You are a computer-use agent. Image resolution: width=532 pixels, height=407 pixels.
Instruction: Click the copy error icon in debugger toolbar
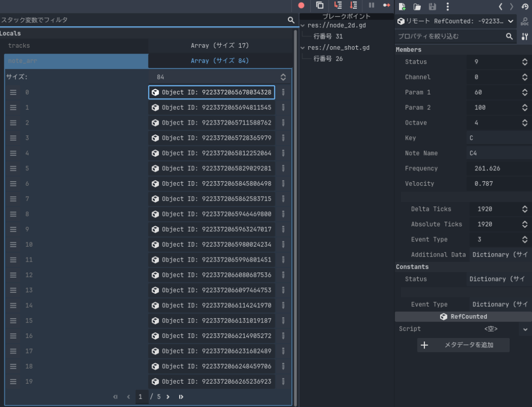pyautogui.click(x=320, y=5)
